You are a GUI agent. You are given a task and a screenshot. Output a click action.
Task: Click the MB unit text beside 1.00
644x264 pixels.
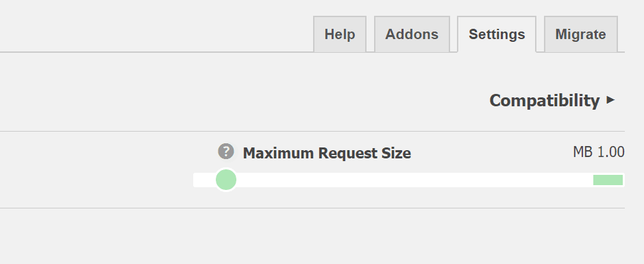583,152
